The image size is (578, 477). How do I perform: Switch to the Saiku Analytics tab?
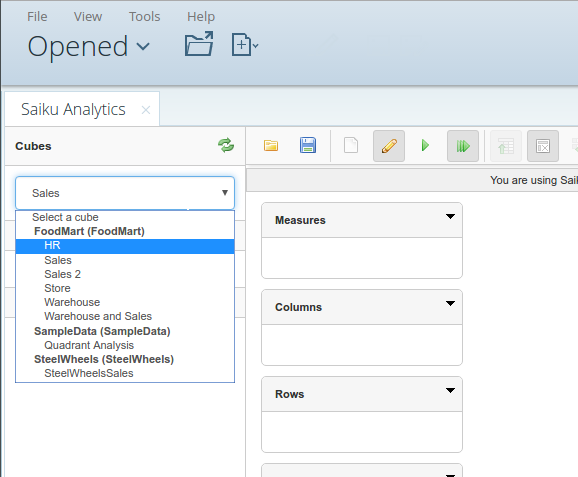(x=73, y=109)
